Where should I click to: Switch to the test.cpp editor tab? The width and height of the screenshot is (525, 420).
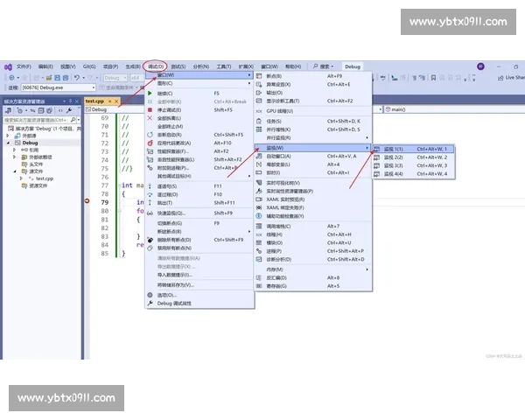[94, 101]
